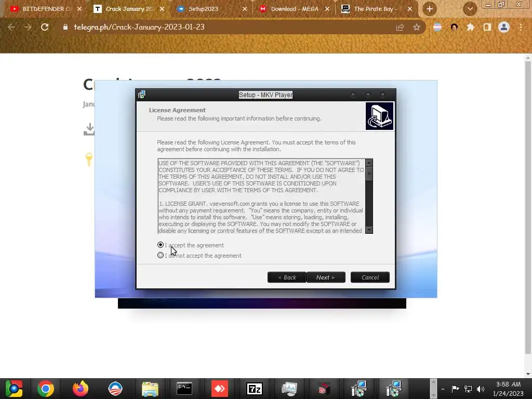The image size is (532, 399).
Task: Click the setup window title icon
Action: tap(142, 95)
